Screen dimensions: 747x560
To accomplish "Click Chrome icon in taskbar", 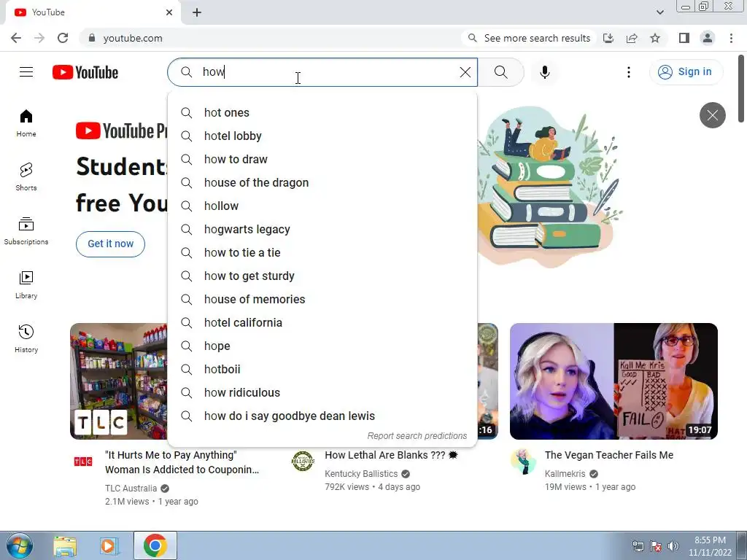I will tap(155, 545).
